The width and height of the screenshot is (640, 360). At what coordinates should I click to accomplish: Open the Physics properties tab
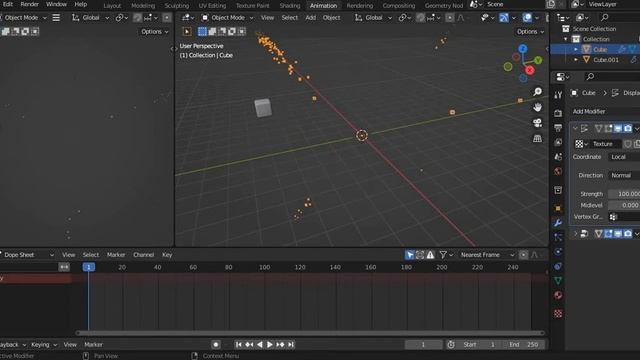click(x=558, y=252)
